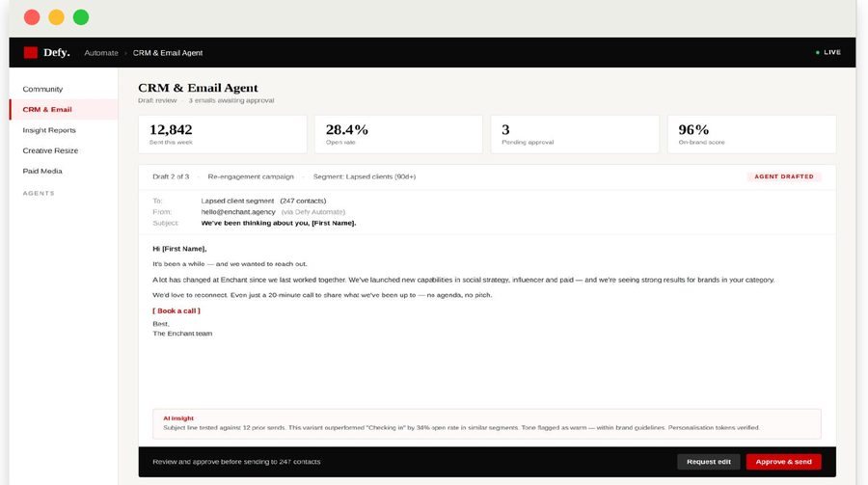The height and width of the screenshot is (485, 868).
Task: Click 3 emails awaiting approval text
Action: click(x=231, y=101)
